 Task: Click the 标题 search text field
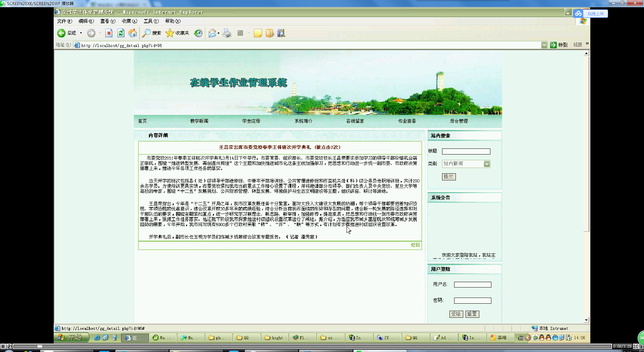466,151
